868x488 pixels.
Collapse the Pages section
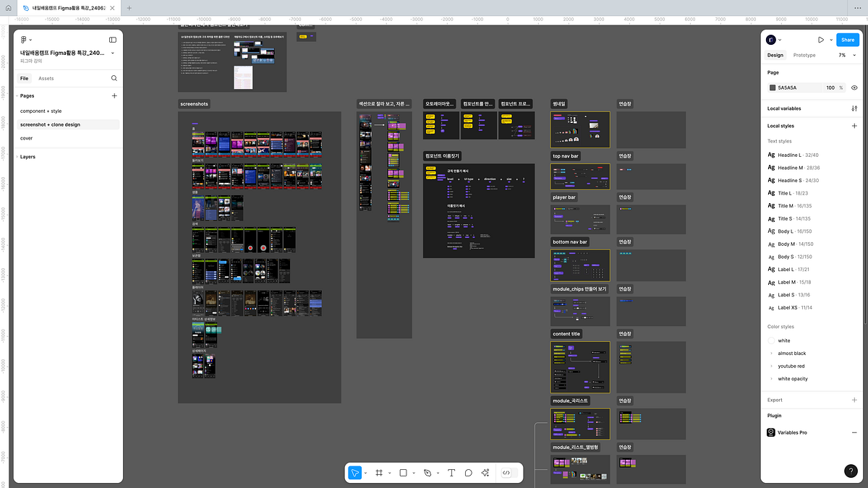(x=27, y=95)
